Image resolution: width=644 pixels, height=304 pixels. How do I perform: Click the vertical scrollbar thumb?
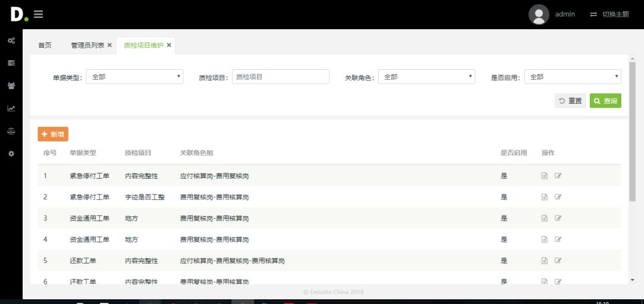click(632, 132)
